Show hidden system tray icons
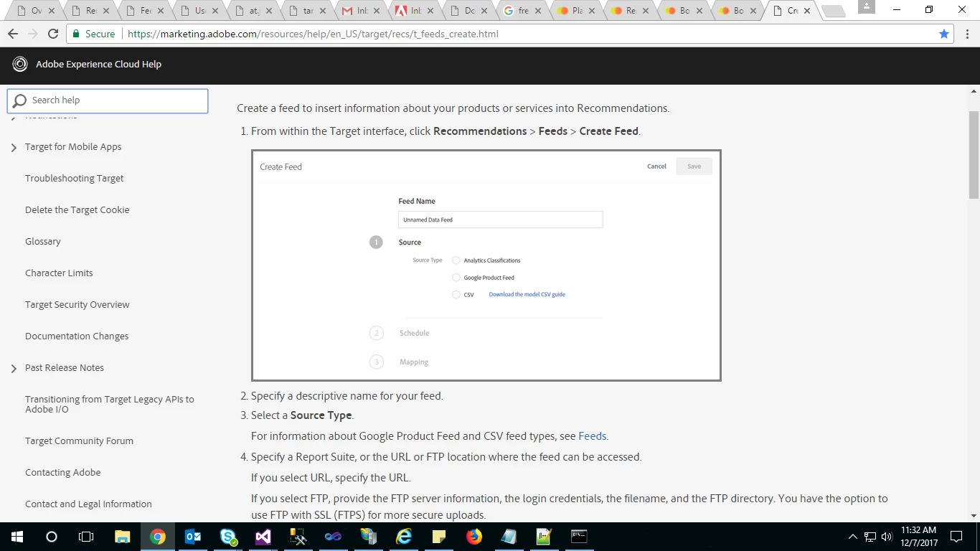 pos(853,537)
